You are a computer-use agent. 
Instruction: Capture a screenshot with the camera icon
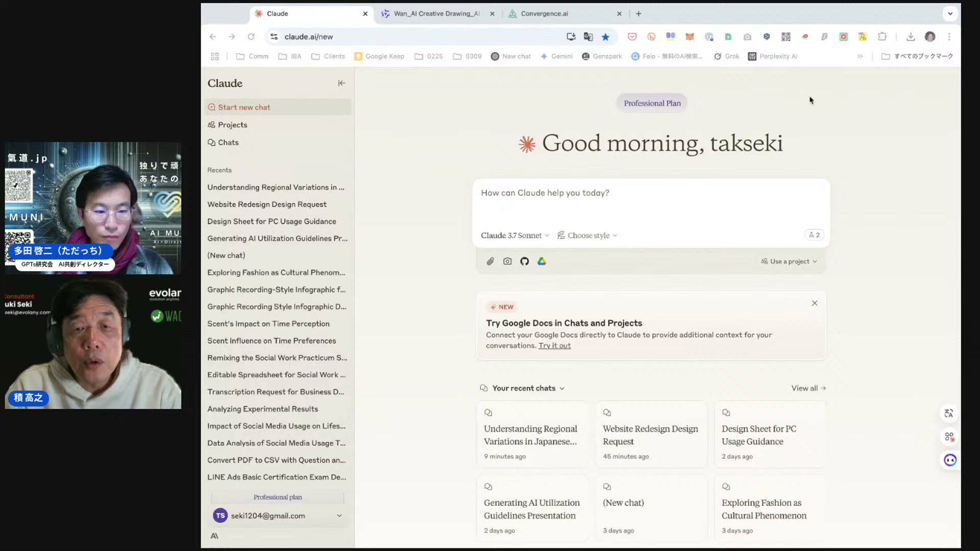(507, 261)
